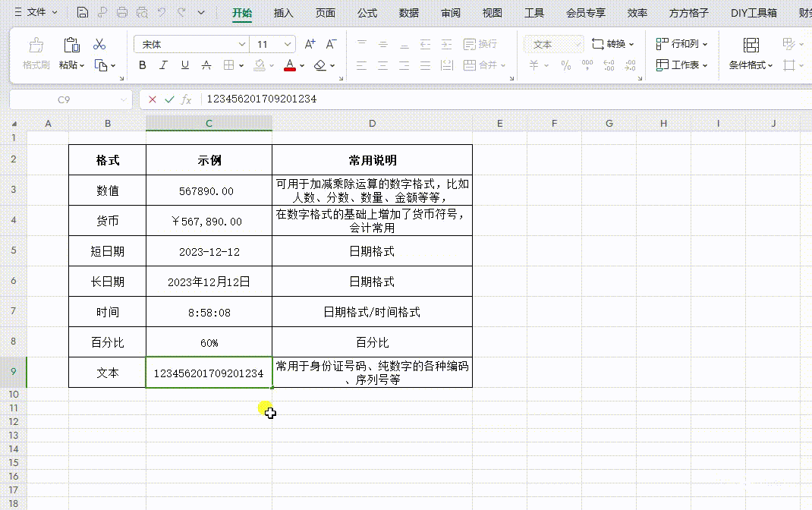
Task: Increase font size with A+ icon
Action: (310, 45)
